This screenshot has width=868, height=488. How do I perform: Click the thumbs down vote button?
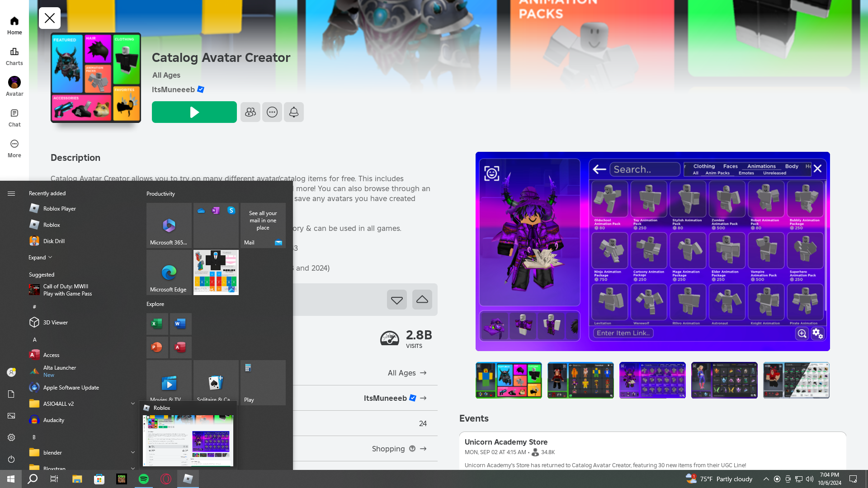pos(396,300)
